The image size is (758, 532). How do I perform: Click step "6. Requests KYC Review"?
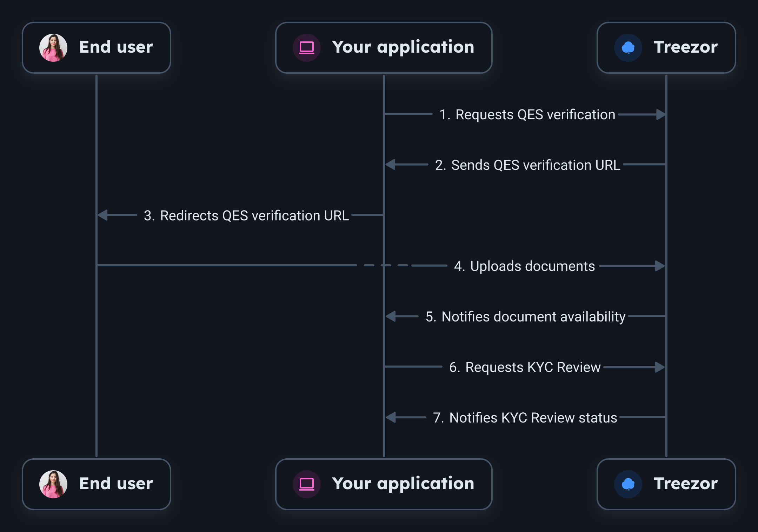pos(525,367)
